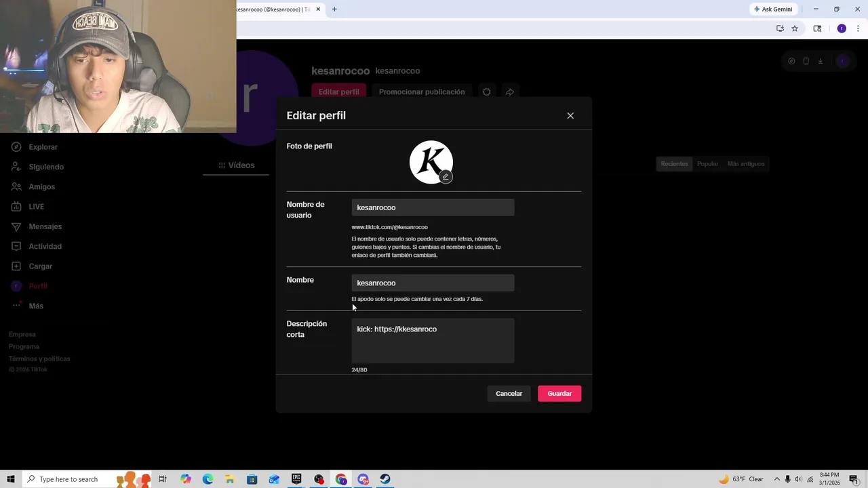
Task: Click the phone app icon in header
Action: click(806, 61)
